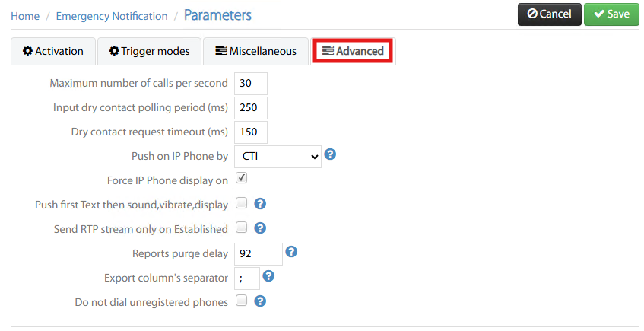644x331 pixels.
Task: Open help for Export column's separator
Action: pos(268,276)
